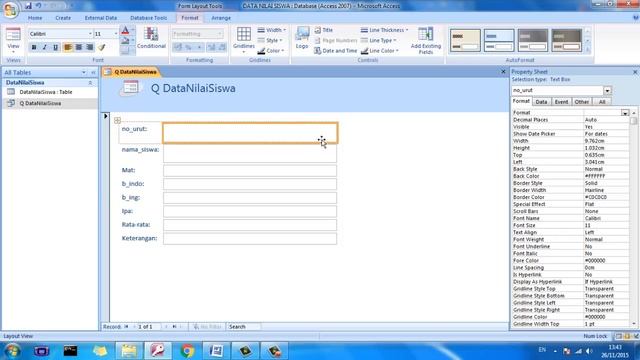Click the record Search box

point(243,327)
